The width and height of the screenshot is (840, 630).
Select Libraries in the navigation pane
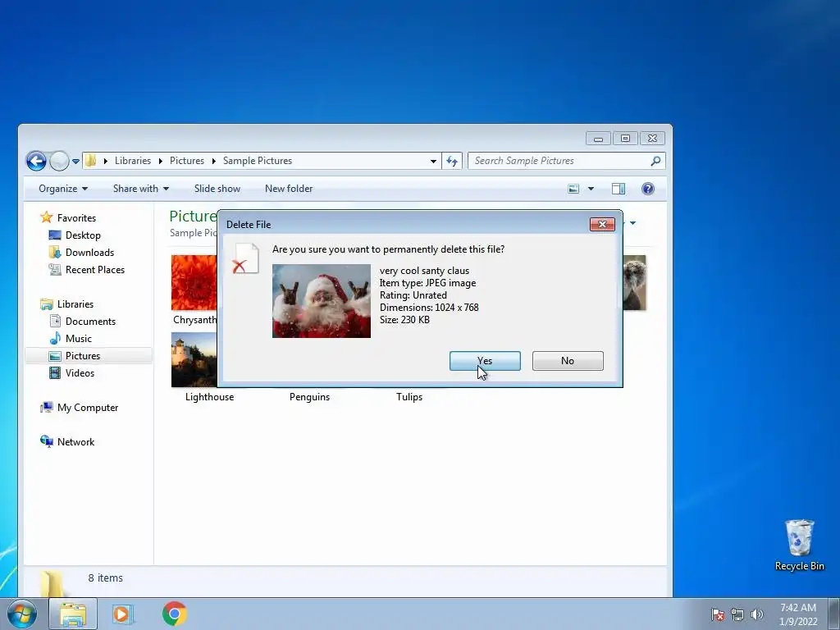point(75,304)
